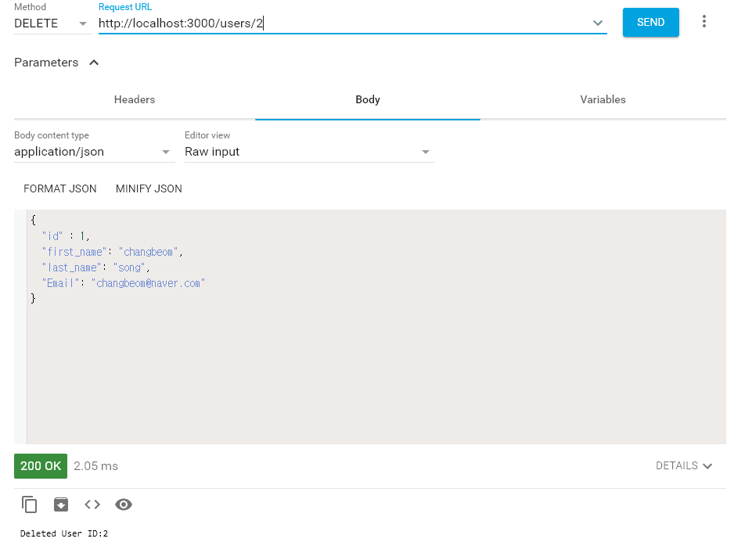Click the FORMAT JSON button
This screenshot has height=560, width=734.
(60, 188)
